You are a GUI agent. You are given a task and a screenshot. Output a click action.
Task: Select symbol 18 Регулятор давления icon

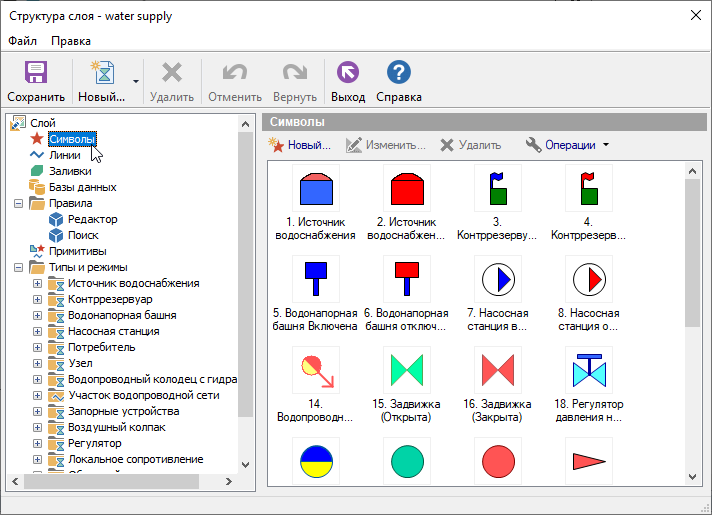point(588,370)
